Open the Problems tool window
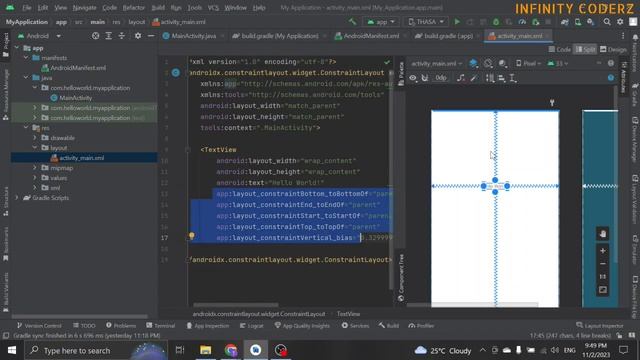Viewport: 640px width, 360px height. (x=121, y=325)
